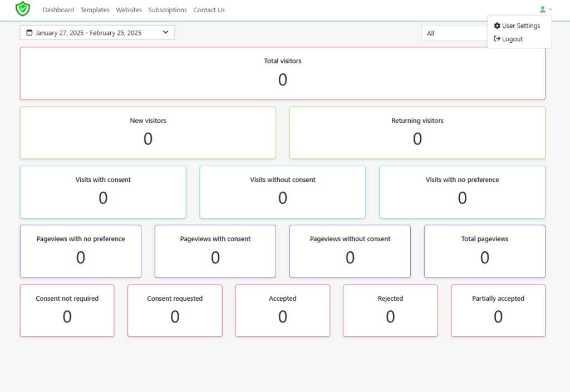Click Pageviews with no preference label

[x=81, y=239]
